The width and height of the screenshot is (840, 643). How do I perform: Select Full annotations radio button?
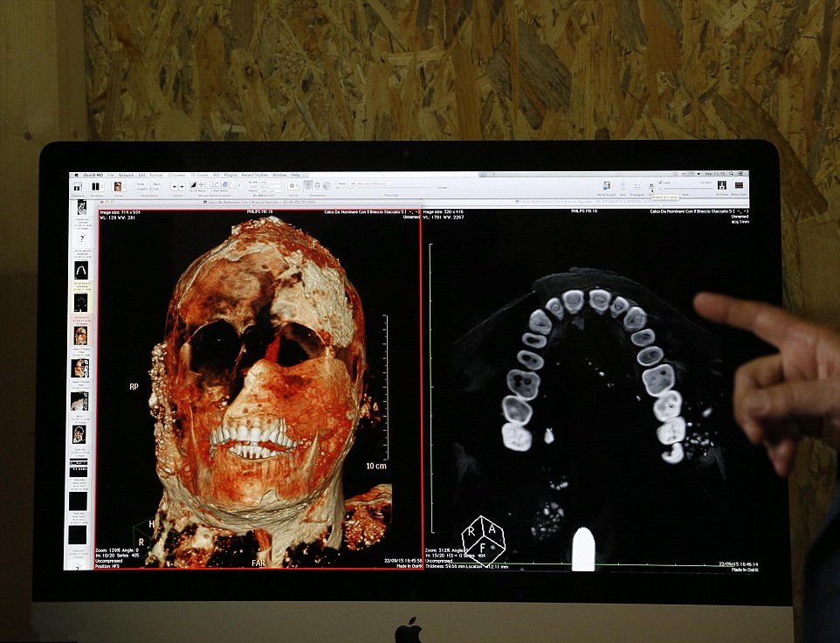pyautogui.click(x=151, y=190)
